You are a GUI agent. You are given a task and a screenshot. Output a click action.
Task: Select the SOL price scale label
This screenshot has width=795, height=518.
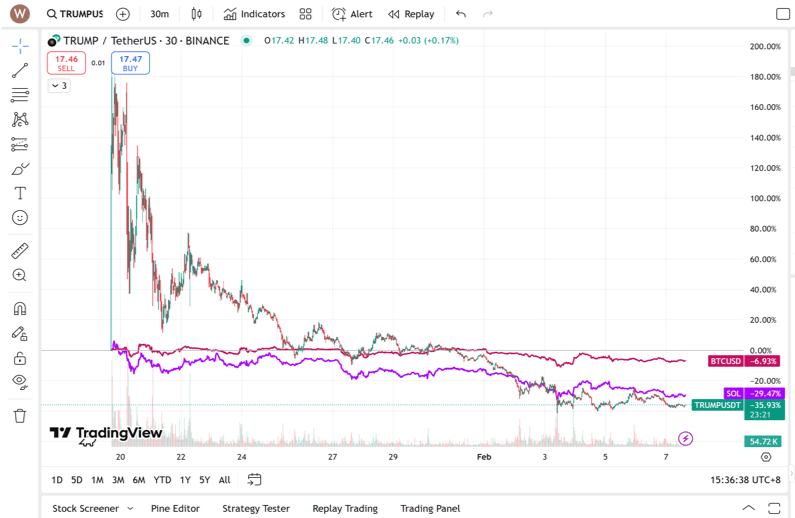point(733,394)
